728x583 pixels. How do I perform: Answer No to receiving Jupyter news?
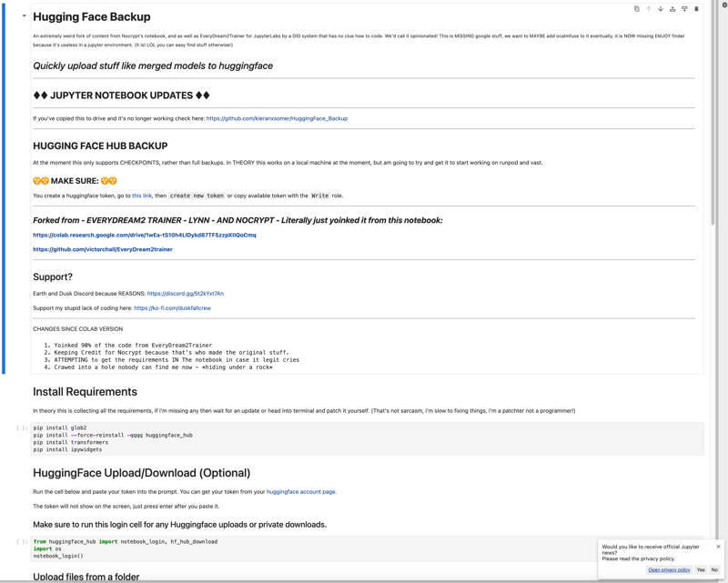[714, 569]
